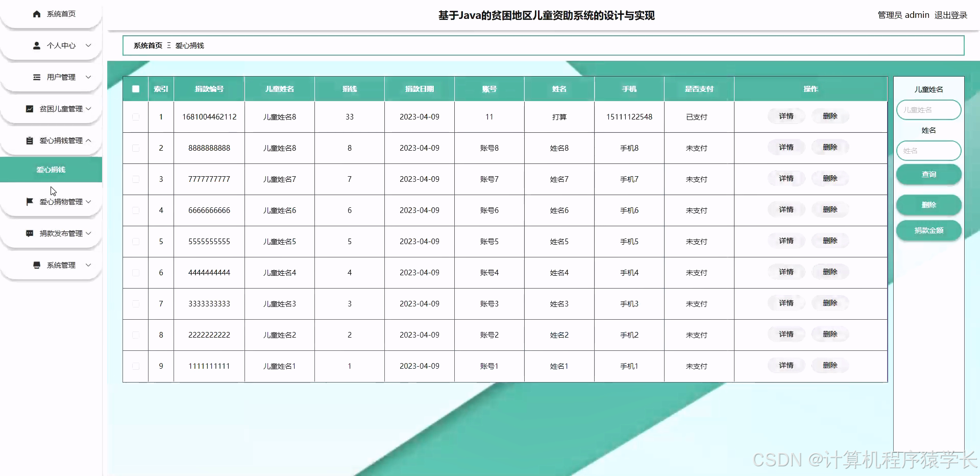This screenshot has height=476, width=980.
Task: Select the monitor icon for 系统管理
Action: coord(36,265)
